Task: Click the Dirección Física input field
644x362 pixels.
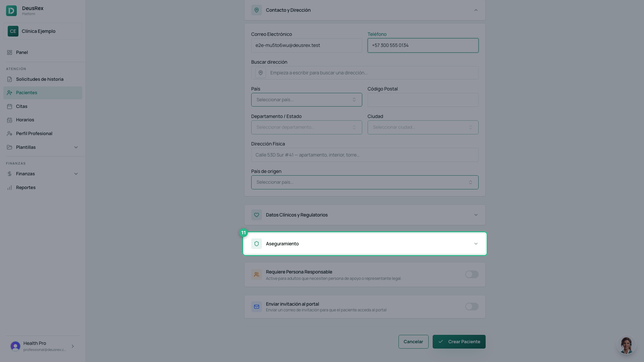Action: click(x=365, y=155)
